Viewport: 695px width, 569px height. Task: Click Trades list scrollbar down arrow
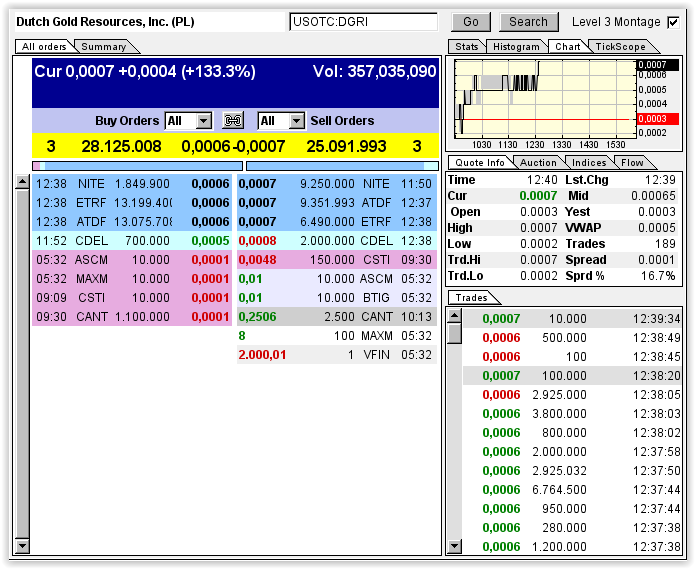454,546
